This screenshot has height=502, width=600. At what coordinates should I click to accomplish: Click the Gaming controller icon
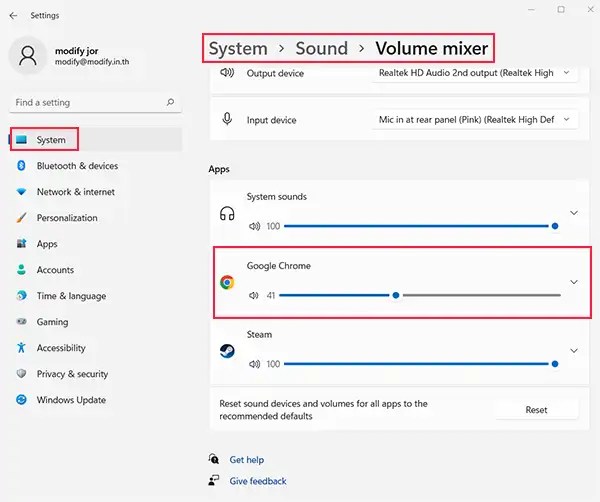pos(22,321)
